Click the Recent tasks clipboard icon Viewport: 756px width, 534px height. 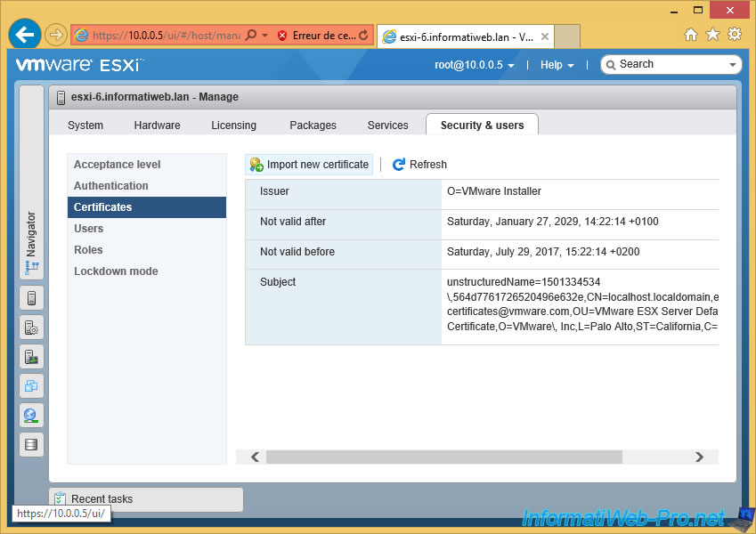click(x=61, y=498)
